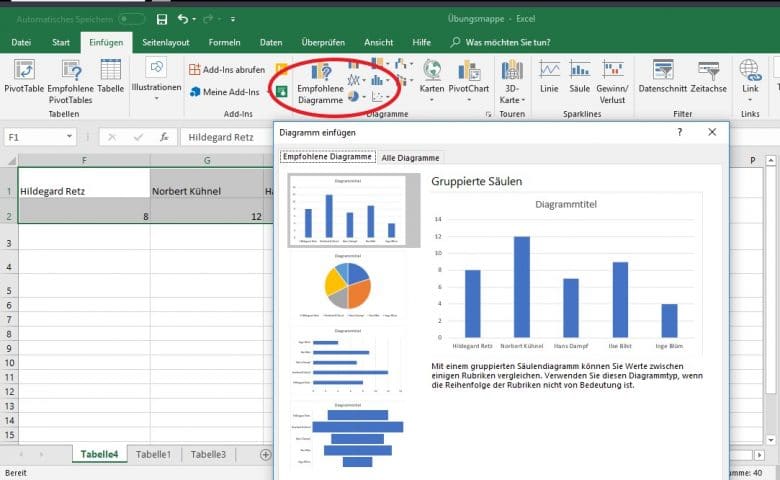Click the Redo arrow icon

[x=208, y=19]
